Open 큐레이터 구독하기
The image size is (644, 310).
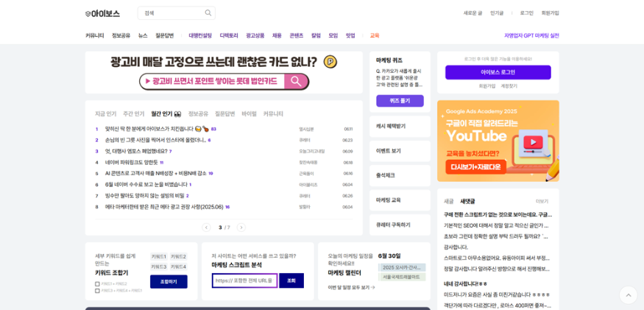click(x=400, y=225)
